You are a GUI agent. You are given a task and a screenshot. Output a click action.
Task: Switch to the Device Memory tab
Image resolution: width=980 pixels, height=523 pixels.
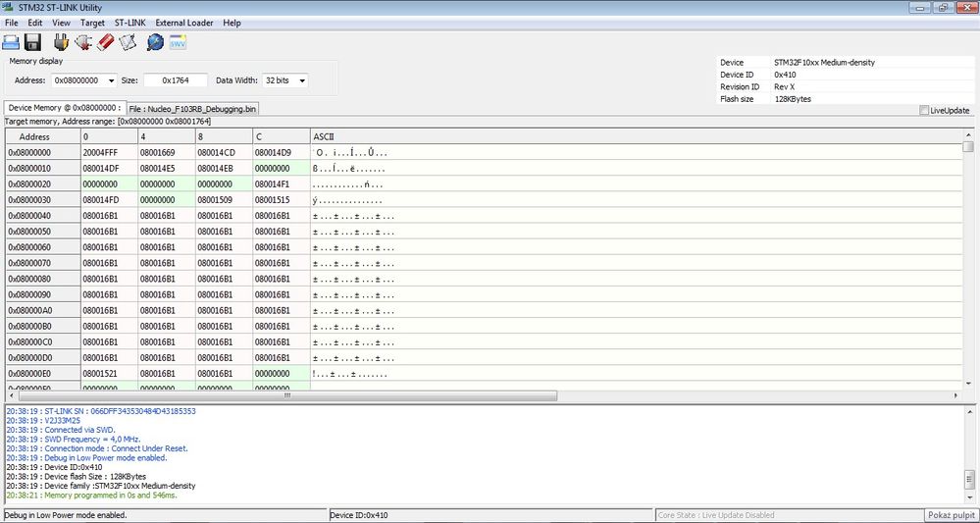[x=65, y=108]
